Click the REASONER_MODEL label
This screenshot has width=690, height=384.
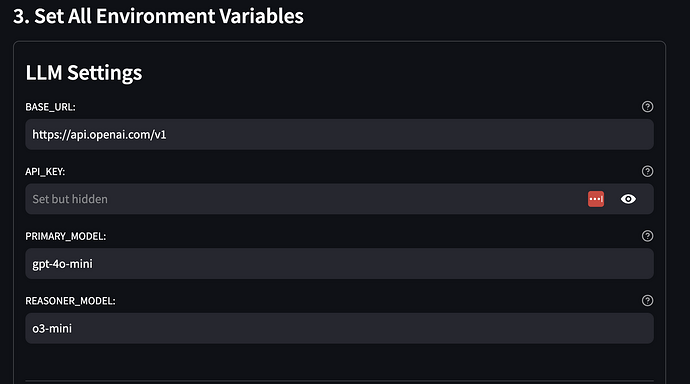click(x=70, y=301)
